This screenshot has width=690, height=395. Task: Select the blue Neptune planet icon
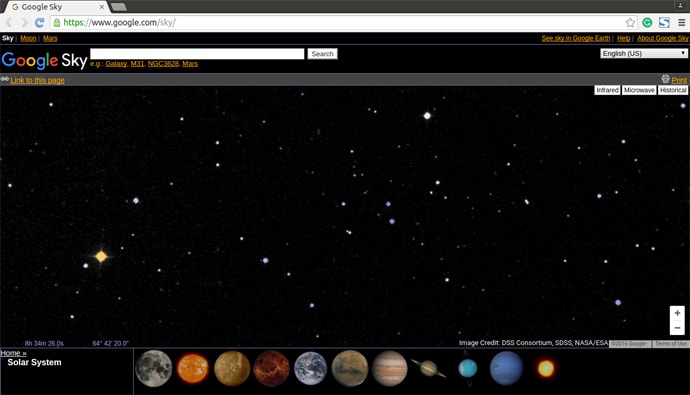(506, 368)
